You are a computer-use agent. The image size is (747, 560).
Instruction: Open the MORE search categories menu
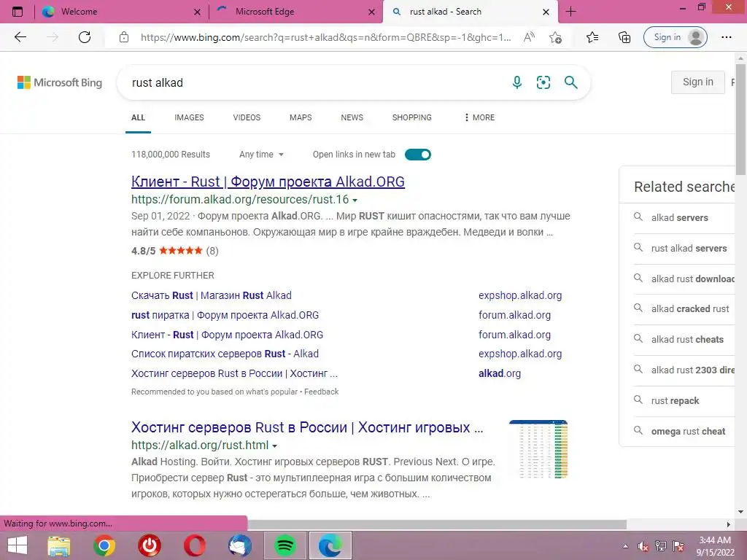point(479,117)
